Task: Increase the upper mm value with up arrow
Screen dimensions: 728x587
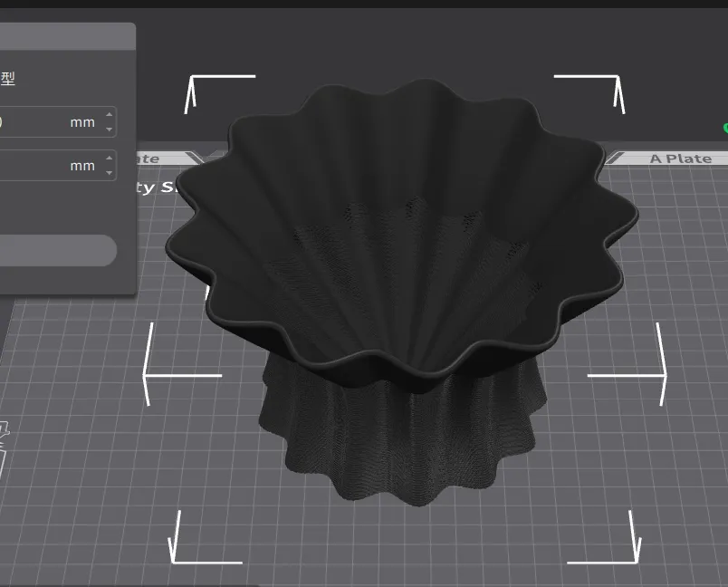Action: coord(110,115)
